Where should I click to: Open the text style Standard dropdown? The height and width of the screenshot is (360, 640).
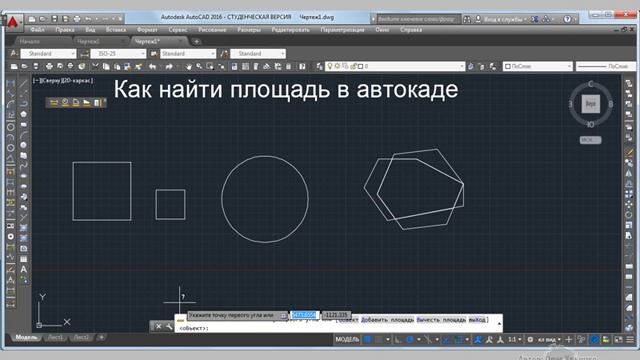coord(49,53)
